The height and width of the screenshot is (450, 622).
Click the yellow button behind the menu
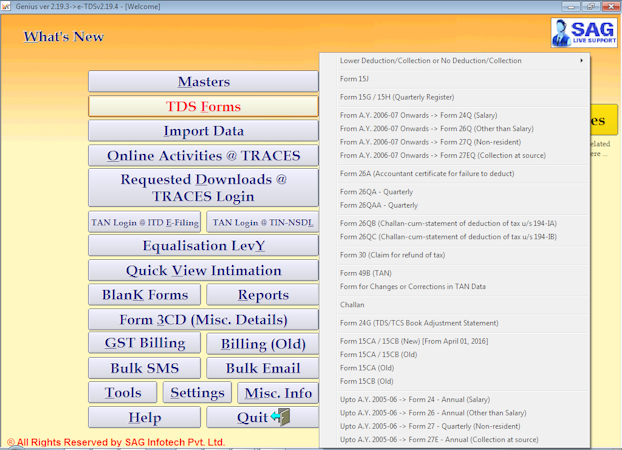coord(604,120)
